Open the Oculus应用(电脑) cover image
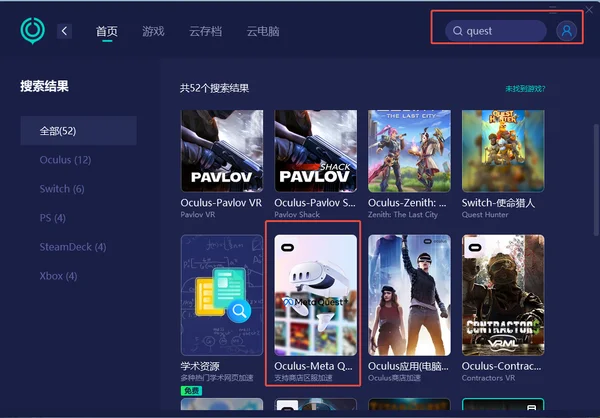600x418 pixels. tap(409, 295)
